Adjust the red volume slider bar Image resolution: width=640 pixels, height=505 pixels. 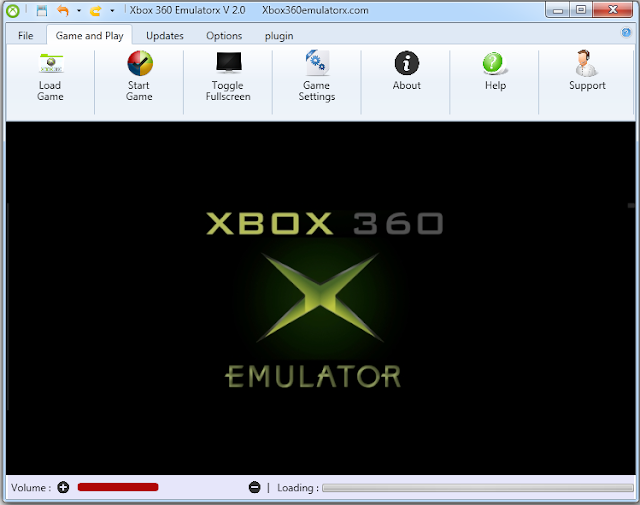[118, 487]
